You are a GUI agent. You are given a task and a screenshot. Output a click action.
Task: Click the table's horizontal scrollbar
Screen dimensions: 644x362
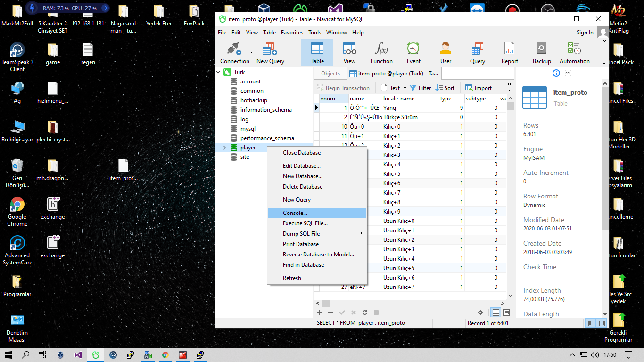click(413, 303)
